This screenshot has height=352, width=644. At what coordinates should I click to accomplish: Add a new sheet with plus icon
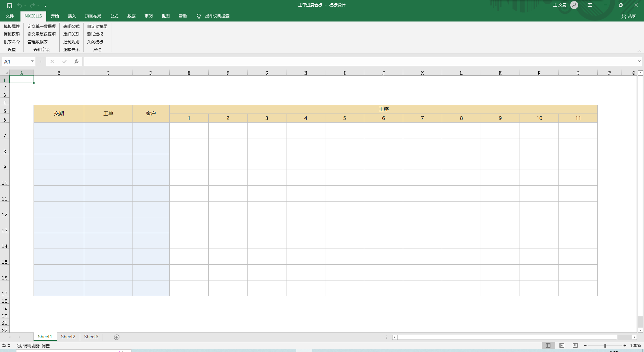pos(117,337)
